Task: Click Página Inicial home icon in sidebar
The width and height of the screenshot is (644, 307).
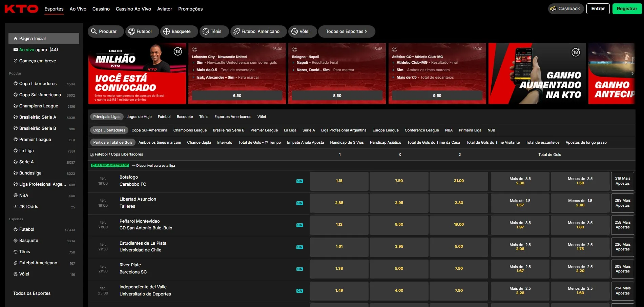Action: [x=15, y=39]
